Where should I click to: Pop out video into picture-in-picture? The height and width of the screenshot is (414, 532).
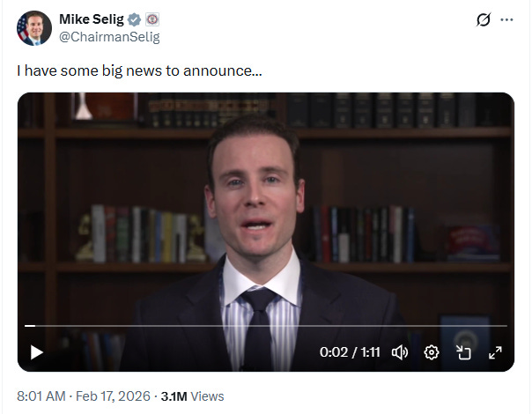point(463,352)
